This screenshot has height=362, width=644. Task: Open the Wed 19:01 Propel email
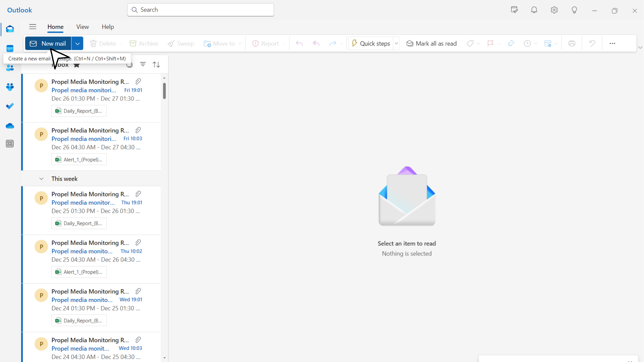(x=91, y=308)
